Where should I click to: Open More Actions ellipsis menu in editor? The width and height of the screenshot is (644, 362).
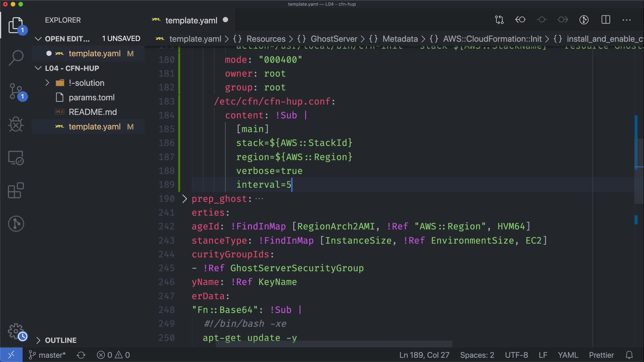(x=626, y=20)
